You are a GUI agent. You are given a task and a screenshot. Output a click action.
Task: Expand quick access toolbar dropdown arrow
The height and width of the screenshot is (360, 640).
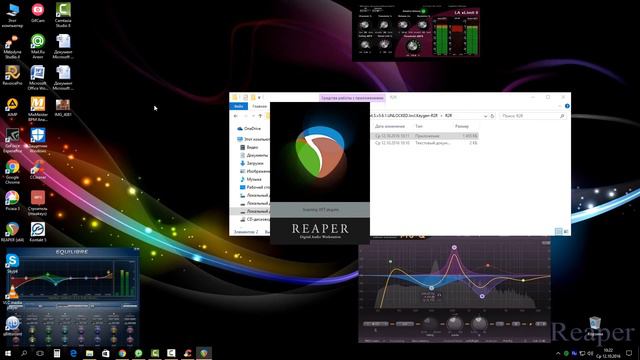point(259,98)
